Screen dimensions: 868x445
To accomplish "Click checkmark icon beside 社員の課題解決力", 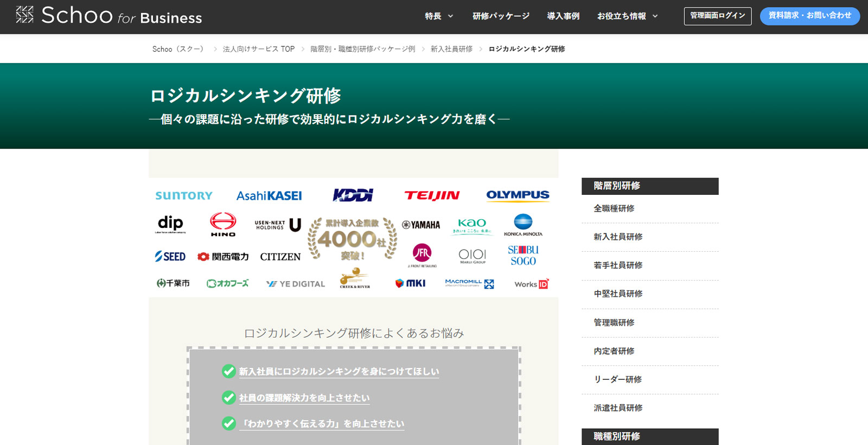I will click(229, 397).
